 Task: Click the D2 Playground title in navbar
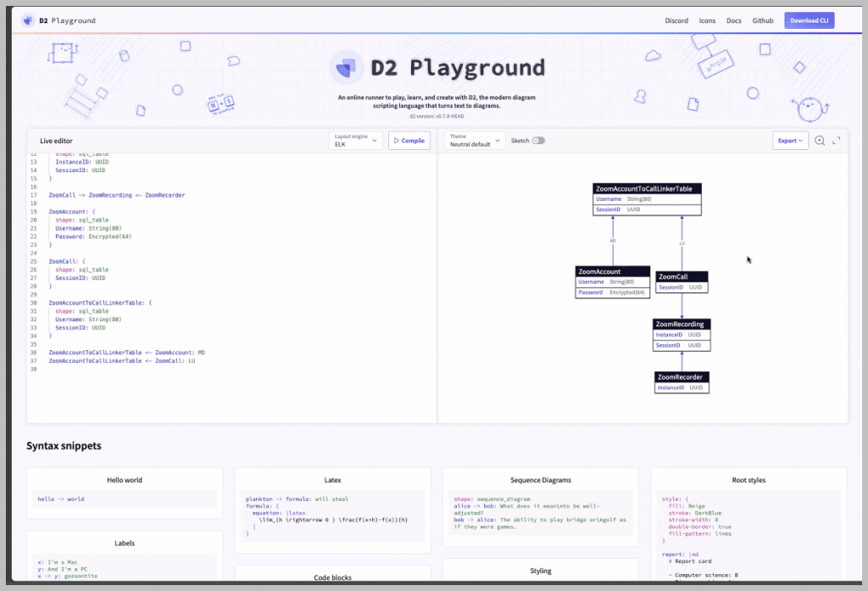coord(67,20)
